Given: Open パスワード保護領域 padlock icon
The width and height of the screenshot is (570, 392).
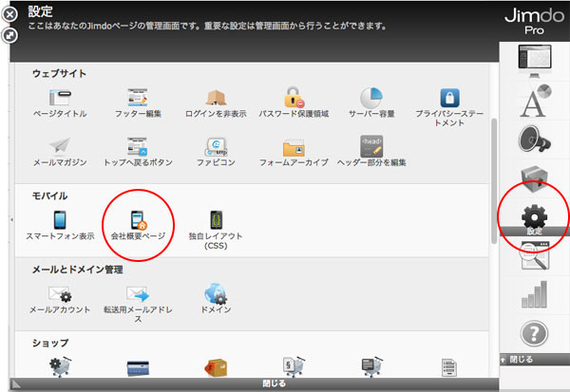Looking at the screenshot, I should (x=294, y=98).
